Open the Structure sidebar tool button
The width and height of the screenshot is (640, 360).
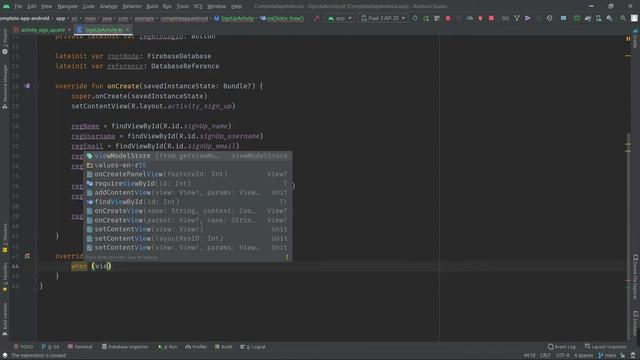[5, 238]
